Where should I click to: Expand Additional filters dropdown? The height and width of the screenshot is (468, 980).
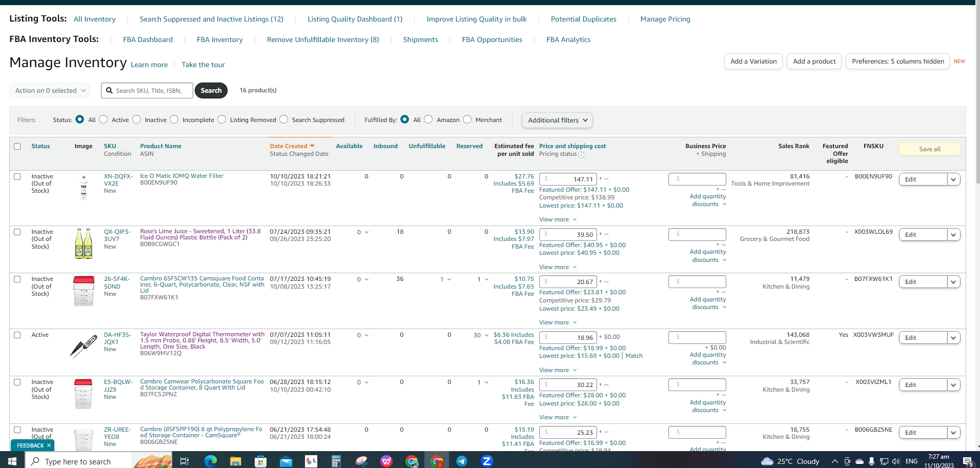557,120
